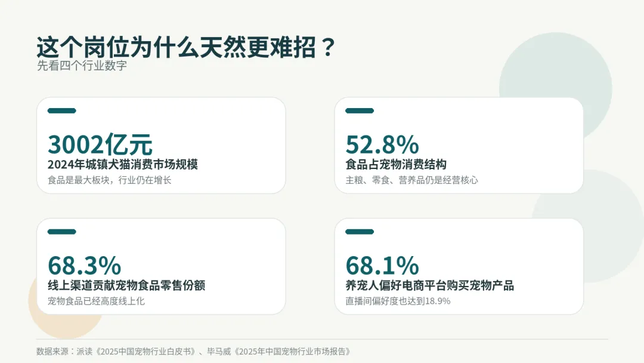Select the 养宠人偏好电商平台购买宠物产品 heading
644x363 pixels.
(x=429, y=285)
